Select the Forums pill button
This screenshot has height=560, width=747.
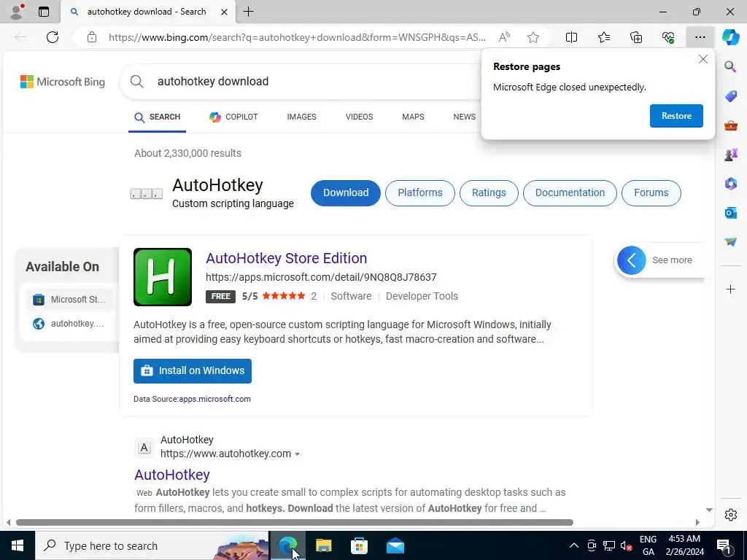[x=651, y=192]
